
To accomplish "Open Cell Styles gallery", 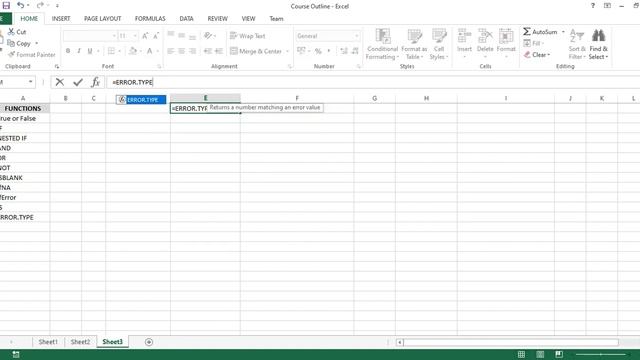I will [439, 44].
